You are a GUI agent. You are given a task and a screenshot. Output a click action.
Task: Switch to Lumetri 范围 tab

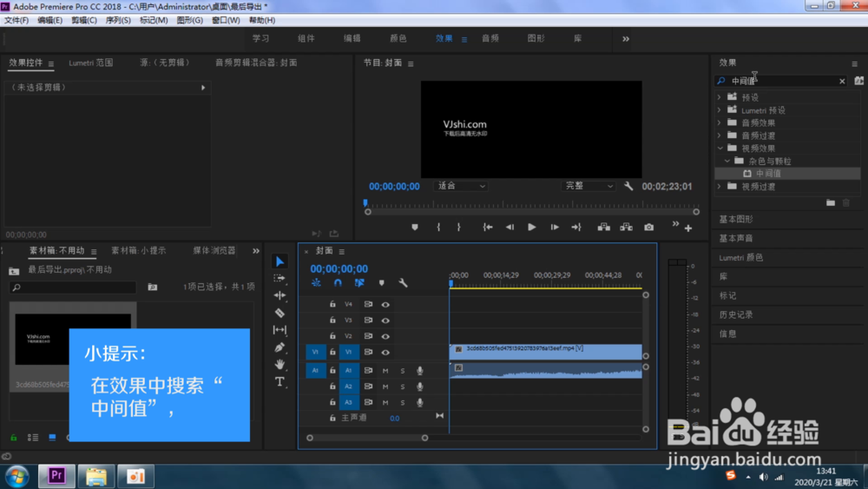91,63
